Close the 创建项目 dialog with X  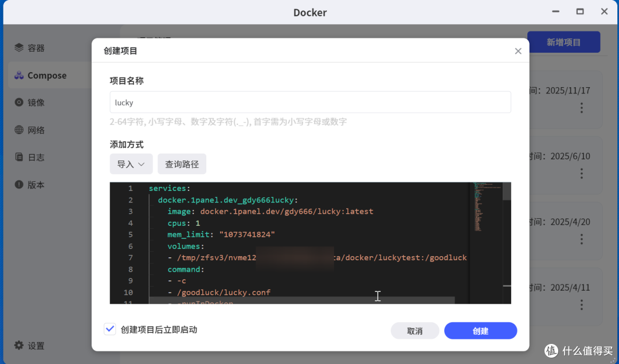pyautogui.click(x=518, y=51)
